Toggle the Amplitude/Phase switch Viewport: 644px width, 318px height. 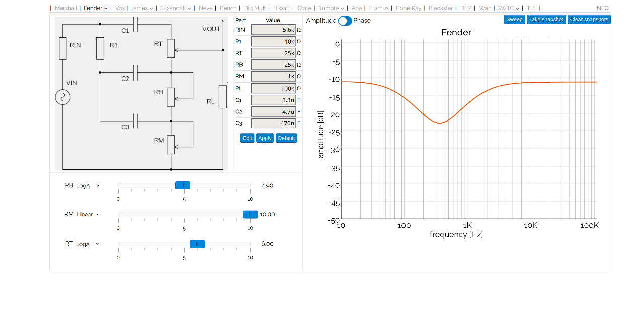pos(345,21)
